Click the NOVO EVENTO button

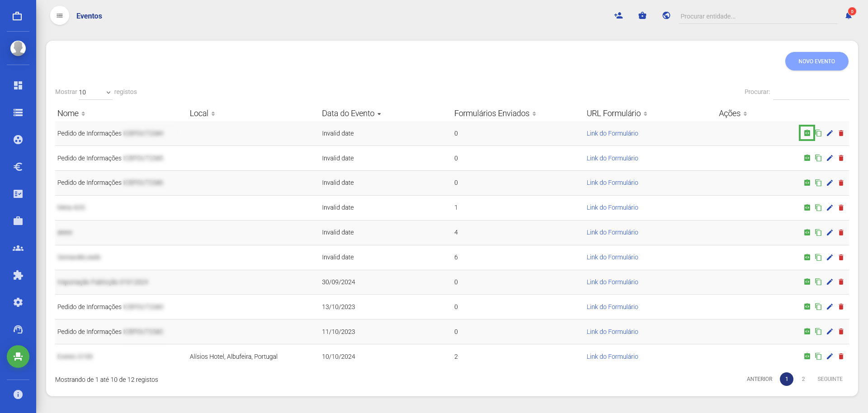tap(816, 61)
